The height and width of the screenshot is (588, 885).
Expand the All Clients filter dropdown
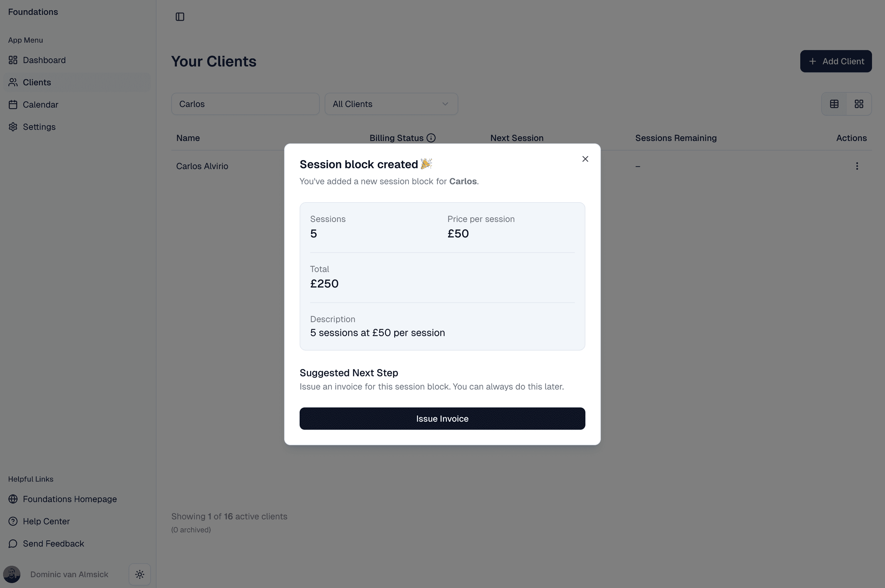point(391,104)
